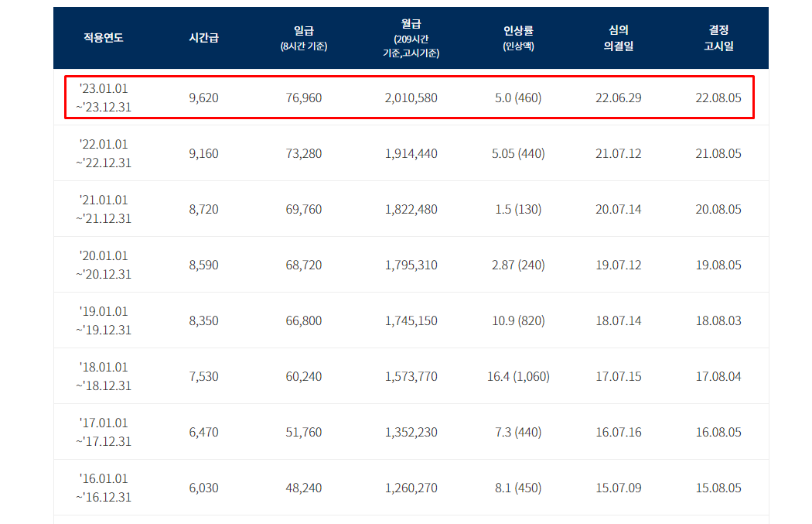Viewport: 812px width, 524px height.
Task: Select deliberation date 18.07.14
Action: (619, 321)
